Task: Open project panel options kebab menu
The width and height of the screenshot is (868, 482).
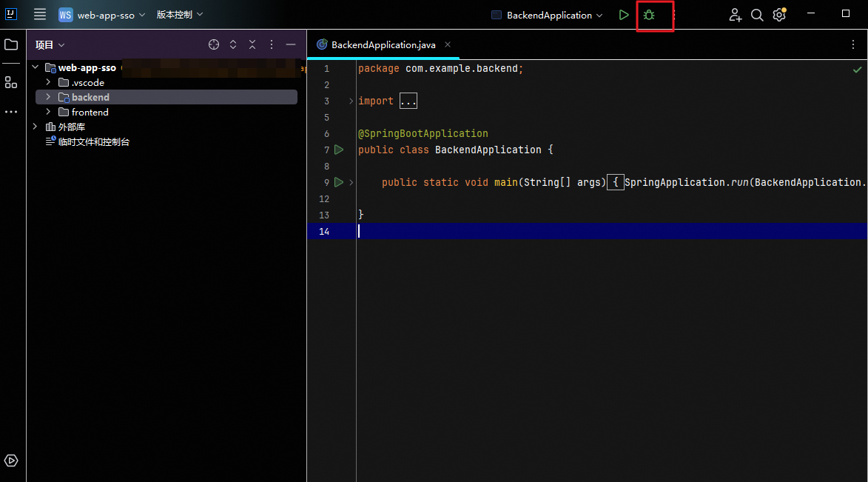Action: click(272, 44)
